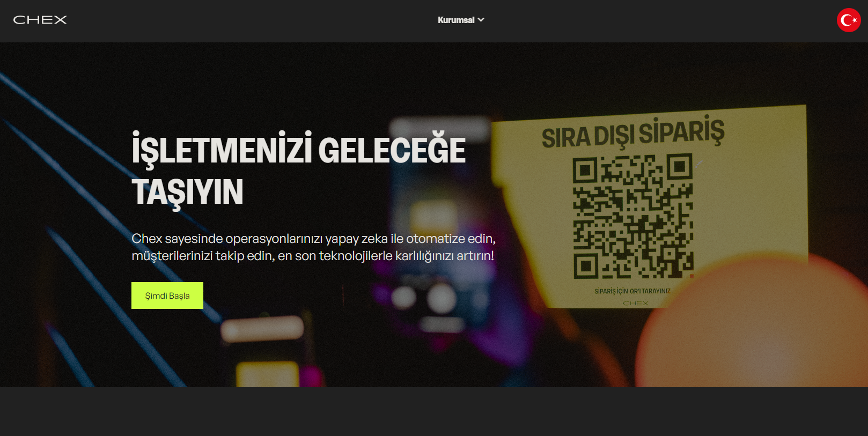Screen dimensions: 868x436
Task: Click the İŞLETMENİZİ GELECEĞE headline line
Action: pyautogui.click(x=298, y=150)
